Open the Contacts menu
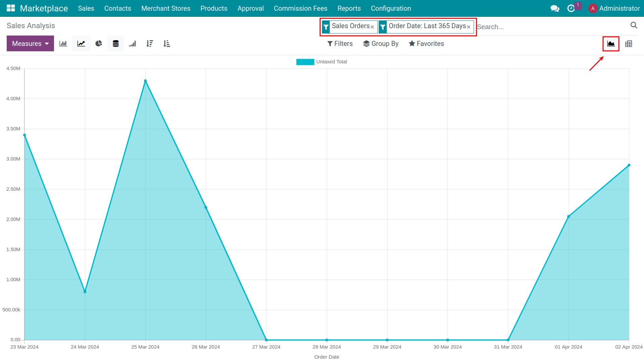 pos(117,8)
